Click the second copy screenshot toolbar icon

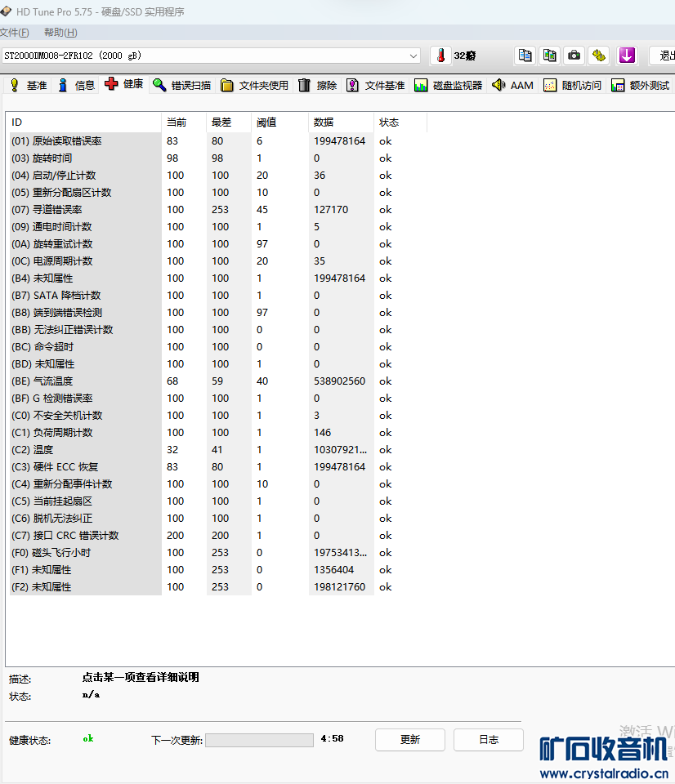(x=549, y=56)
